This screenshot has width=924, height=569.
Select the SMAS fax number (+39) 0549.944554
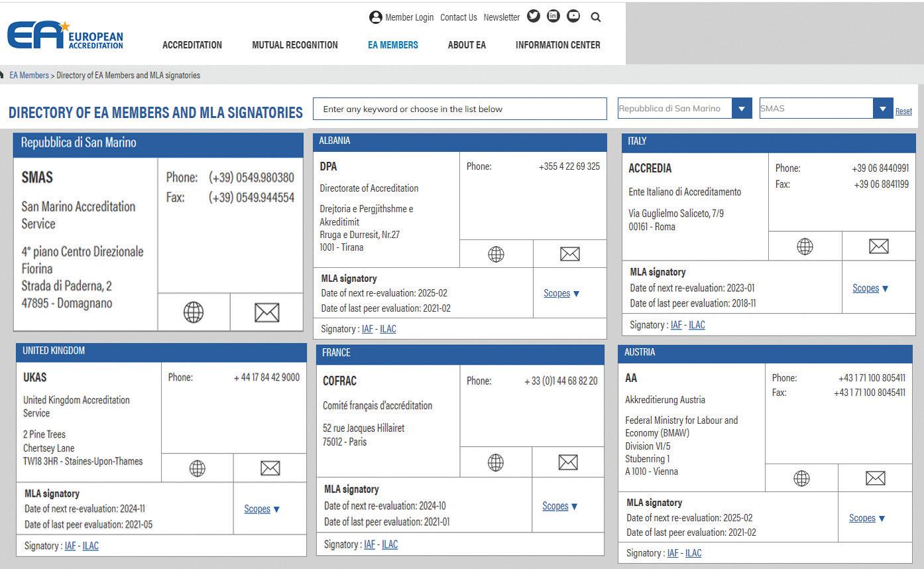click(251, 198)
